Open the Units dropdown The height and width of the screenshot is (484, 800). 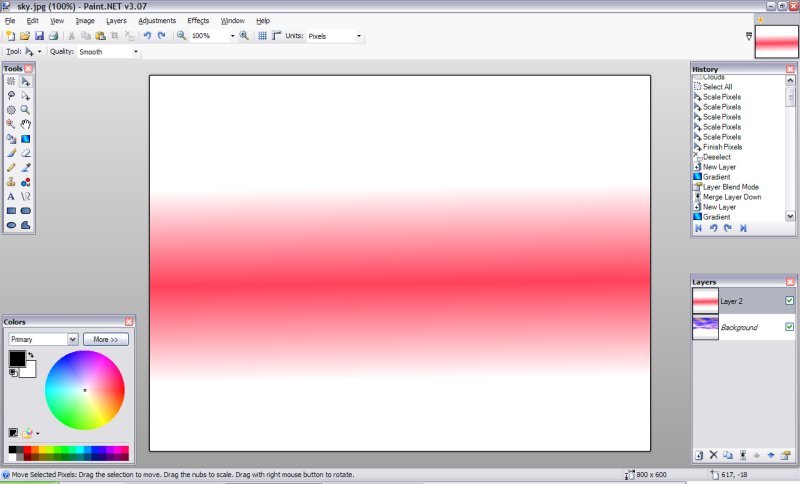(335, 36)
